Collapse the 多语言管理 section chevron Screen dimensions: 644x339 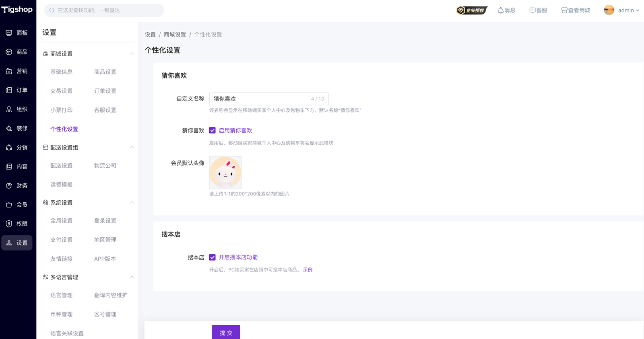(132, 277)
